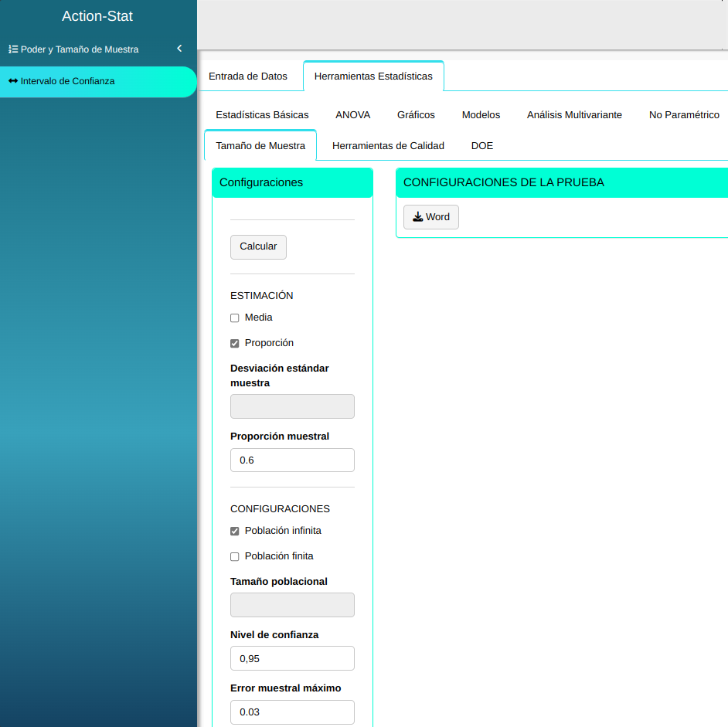Click the download icon on Word button

[417, 217]
